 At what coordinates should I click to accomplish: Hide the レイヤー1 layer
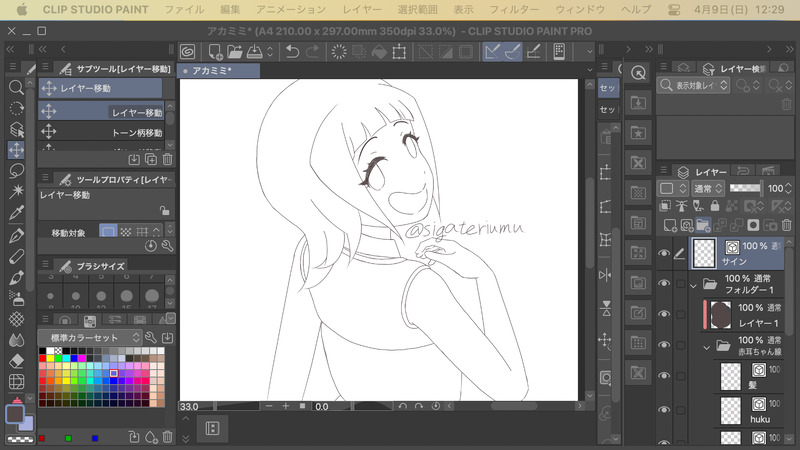pos(664,314)
